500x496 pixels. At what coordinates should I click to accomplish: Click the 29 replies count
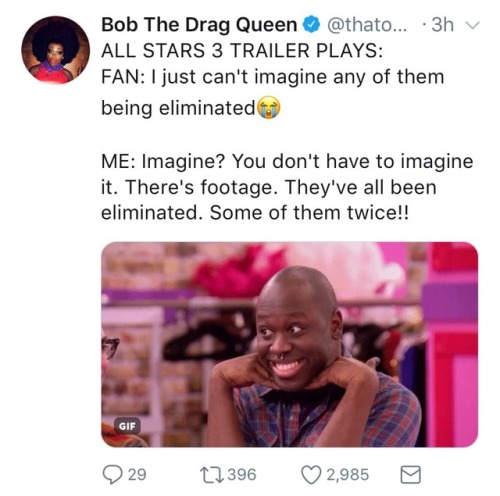[137, 475]
